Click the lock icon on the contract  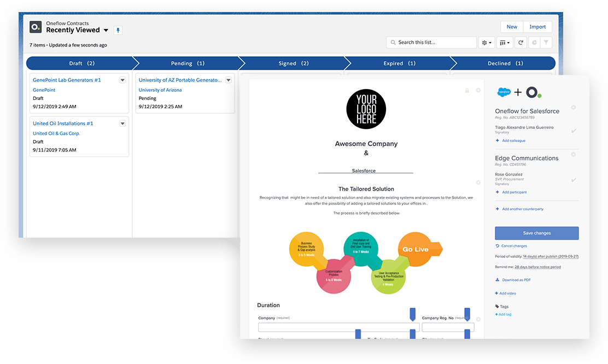467,91
